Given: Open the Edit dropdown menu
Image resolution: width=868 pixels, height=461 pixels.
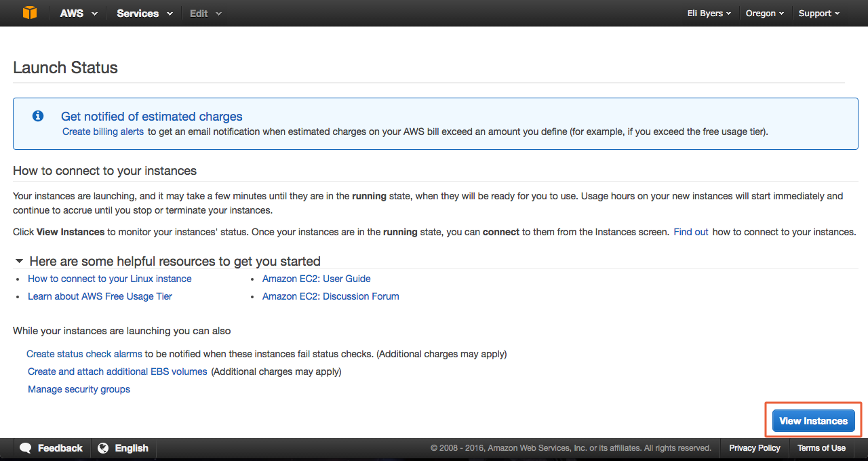Looking at the screenshot, I should click(205, 14).
